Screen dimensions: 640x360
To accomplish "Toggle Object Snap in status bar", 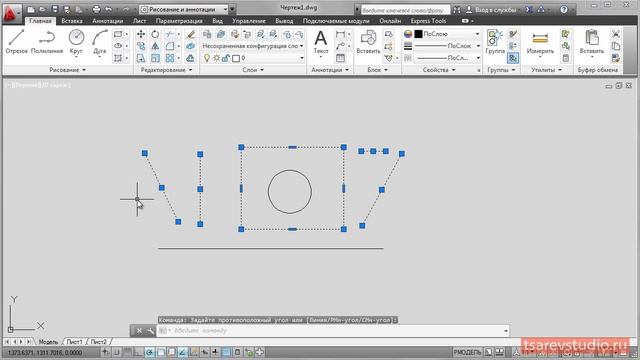I will click(161, 352).
